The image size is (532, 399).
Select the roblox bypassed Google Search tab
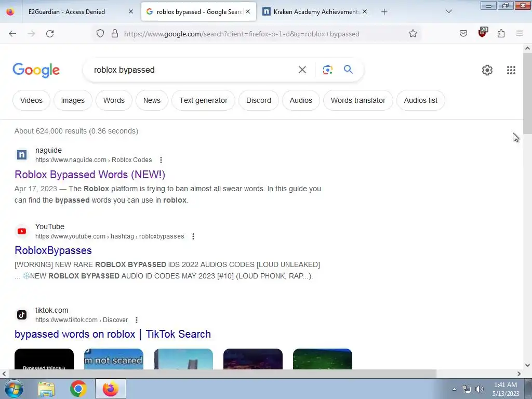pos(198,12)
